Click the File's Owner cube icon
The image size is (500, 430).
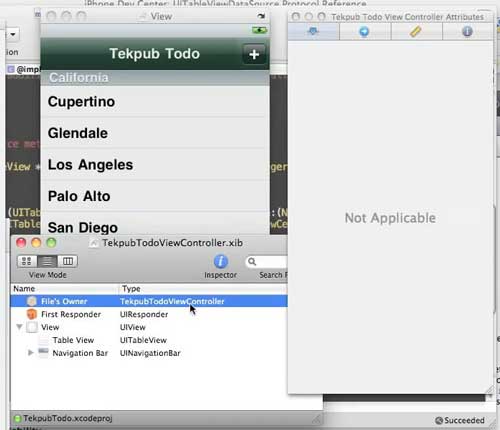click(x=32, y=301)
